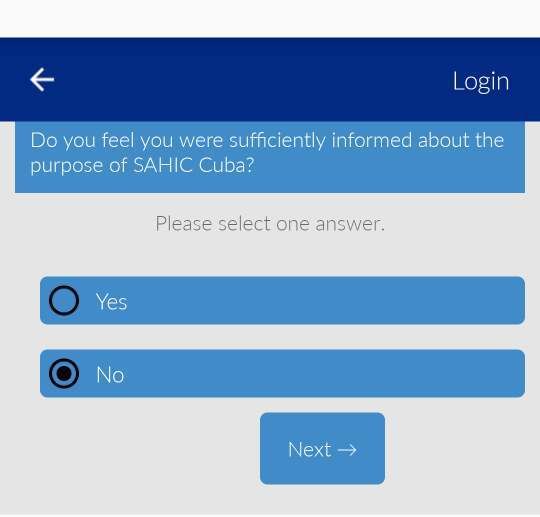Click the Next button

pyautogui.click(x=322, y=448)
